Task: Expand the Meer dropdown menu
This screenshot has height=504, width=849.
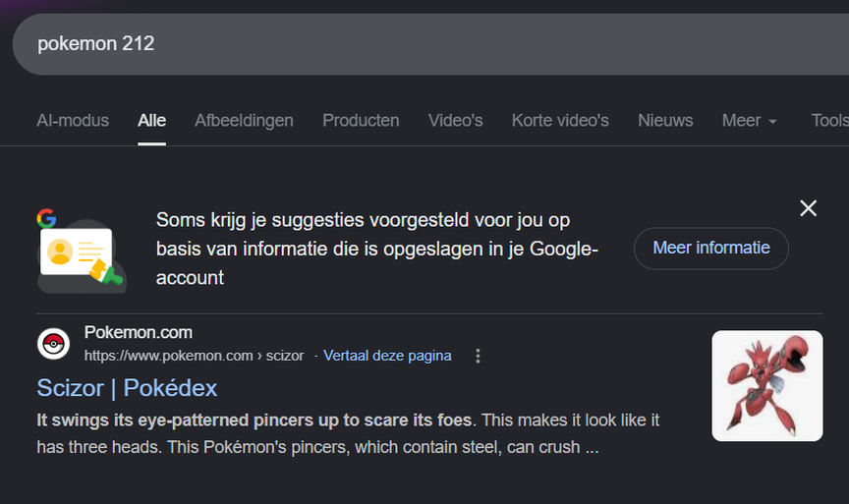Action: pos(749,120)
